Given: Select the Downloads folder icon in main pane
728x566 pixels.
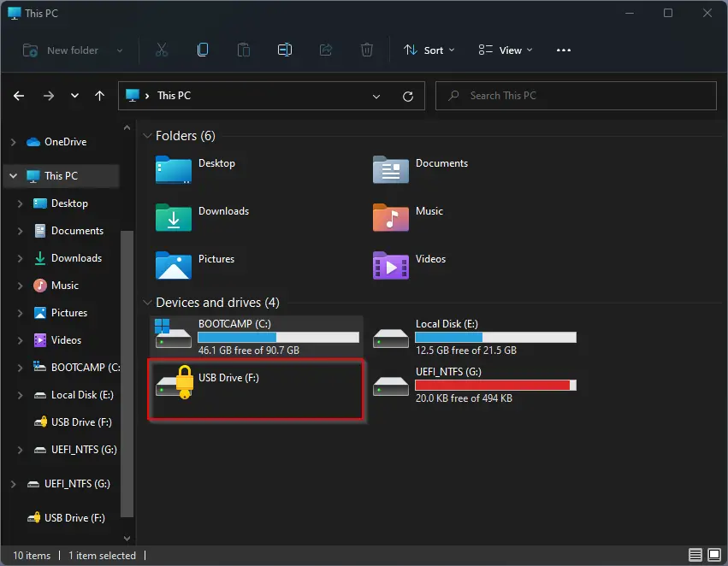Looking at the screenshot, I should (x=173, y=217).
